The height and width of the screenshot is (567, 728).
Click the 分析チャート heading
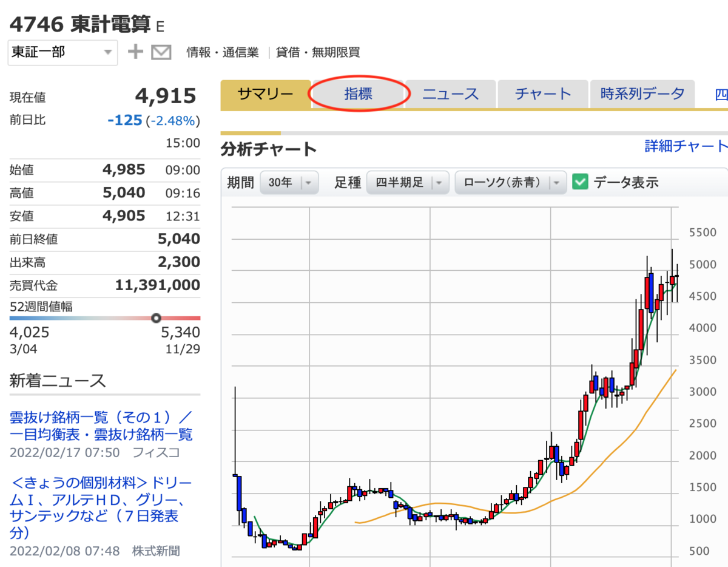point(269,149)
